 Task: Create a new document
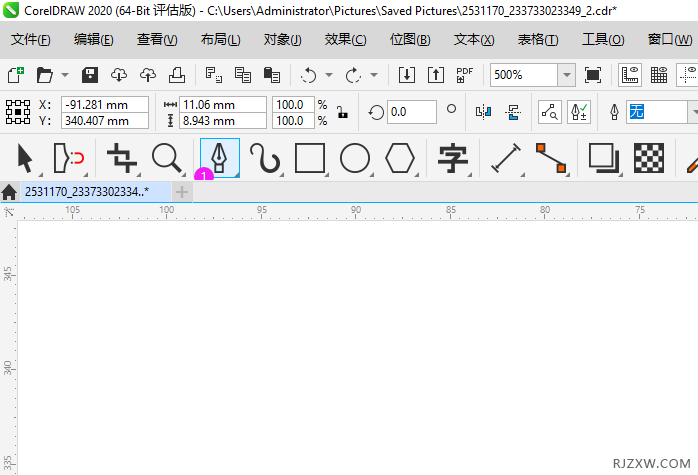16,75
